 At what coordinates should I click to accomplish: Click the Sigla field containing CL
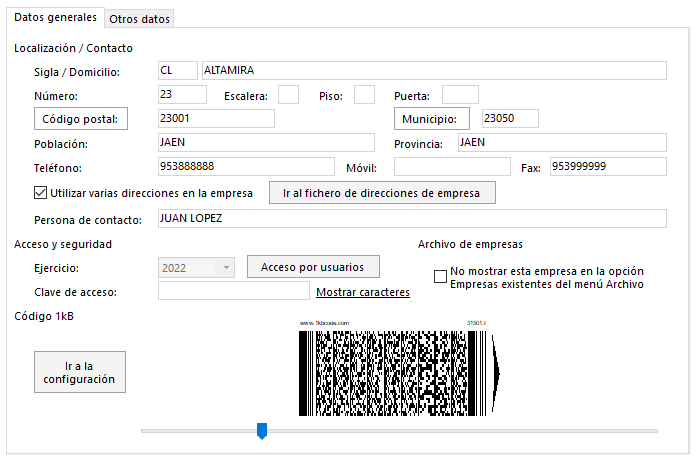(178, 71)
